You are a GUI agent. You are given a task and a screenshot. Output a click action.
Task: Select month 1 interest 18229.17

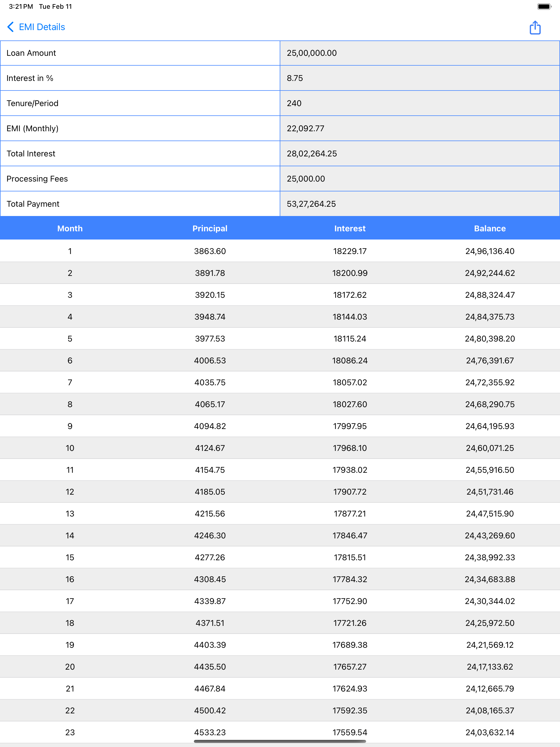tap(350, 251)
